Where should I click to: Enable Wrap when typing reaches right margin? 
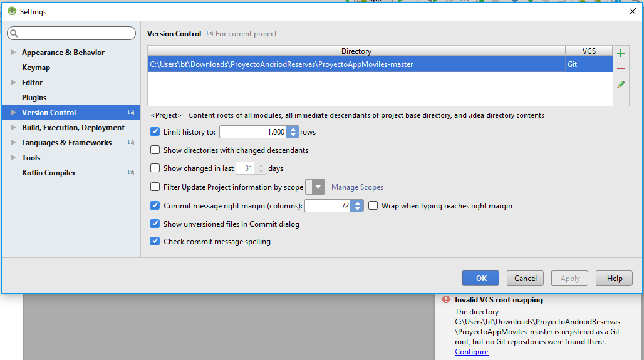[373, 205]
